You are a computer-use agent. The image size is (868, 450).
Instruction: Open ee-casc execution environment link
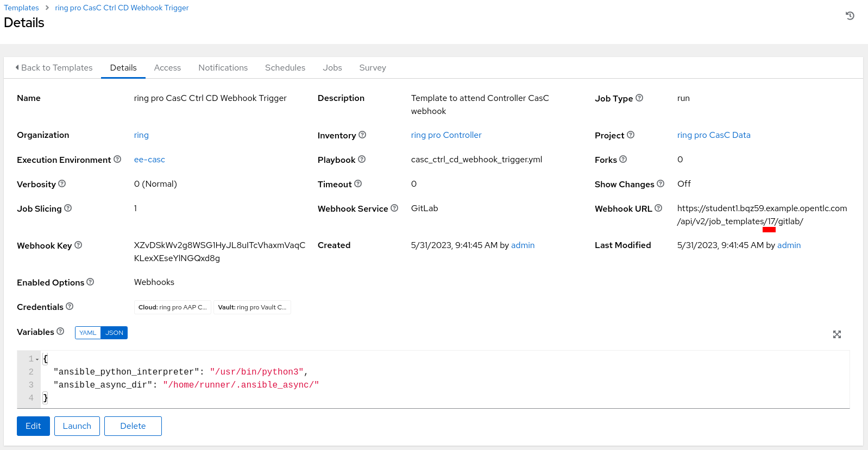pyautogui.click(x=149, y=160)
